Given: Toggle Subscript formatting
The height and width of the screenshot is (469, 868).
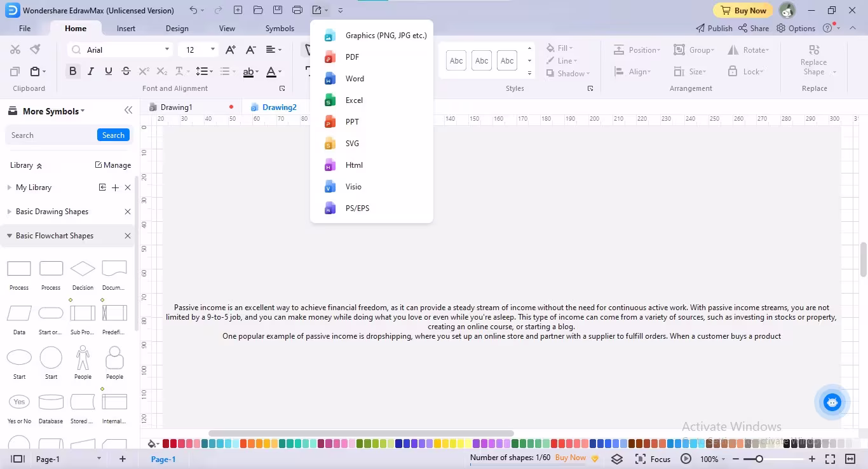Looking at the screenshot, I should (162, 71).
